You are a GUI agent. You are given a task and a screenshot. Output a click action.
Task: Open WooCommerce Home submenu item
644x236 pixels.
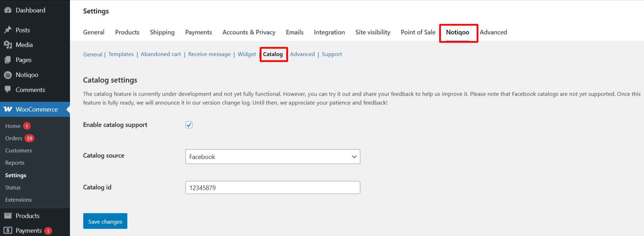(13, 126)
